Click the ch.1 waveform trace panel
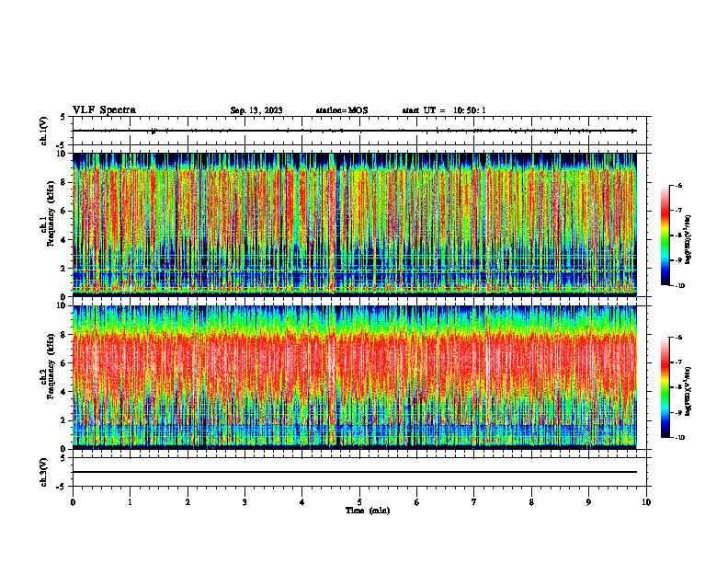 click(x=359, y=131)
